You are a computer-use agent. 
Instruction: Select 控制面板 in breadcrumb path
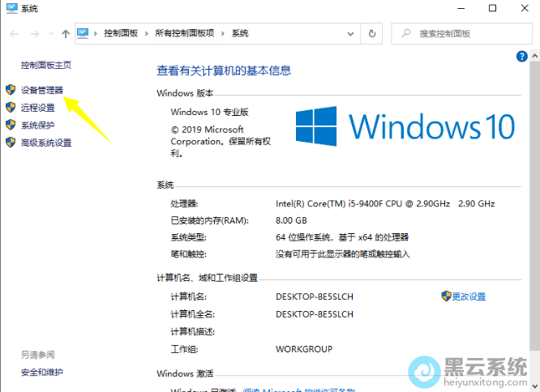click(121, 34)
